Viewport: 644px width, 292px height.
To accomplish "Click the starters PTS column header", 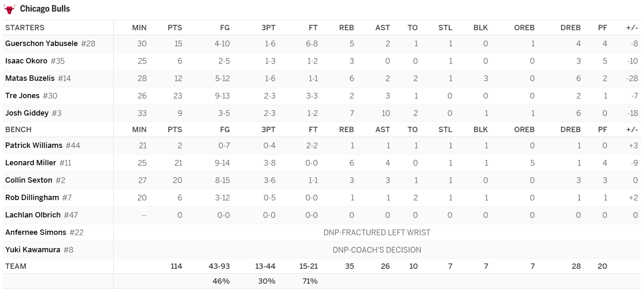I will pyautogui.click(x=175, y=28).
